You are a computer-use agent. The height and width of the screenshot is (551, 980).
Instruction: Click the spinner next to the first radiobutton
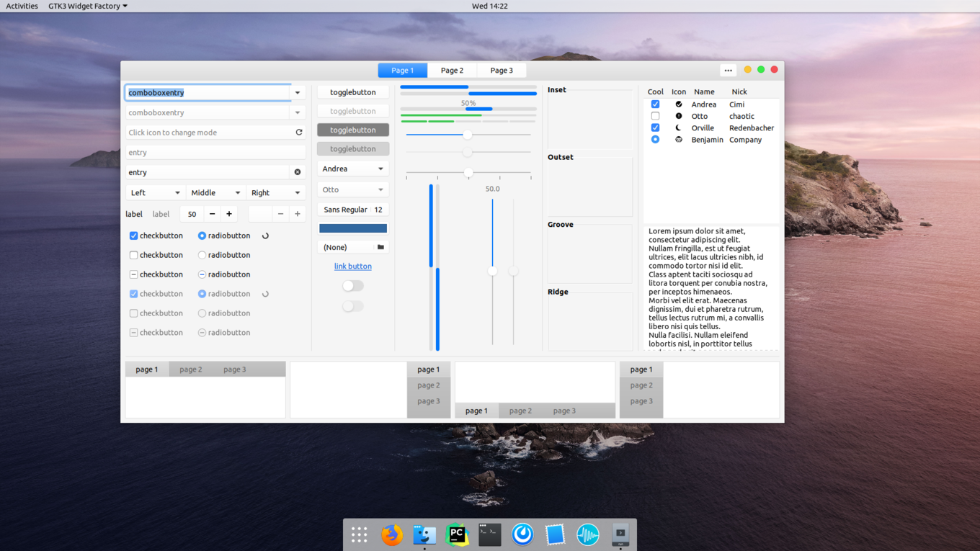point(265,236)
